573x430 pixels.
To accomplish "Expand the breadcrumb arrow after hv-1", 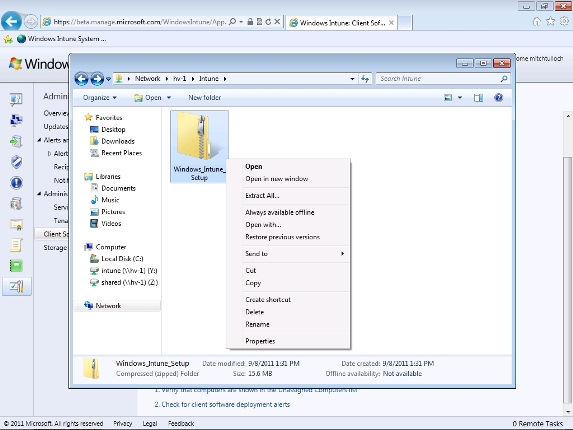I will pos(193,79).
